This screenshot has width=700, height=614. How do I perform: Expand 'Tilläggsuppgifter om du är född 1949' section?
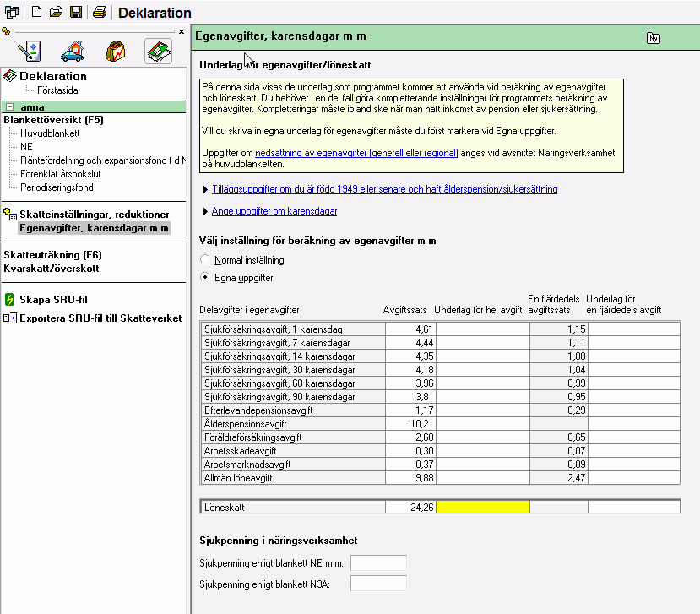click(x=381, y=189)
